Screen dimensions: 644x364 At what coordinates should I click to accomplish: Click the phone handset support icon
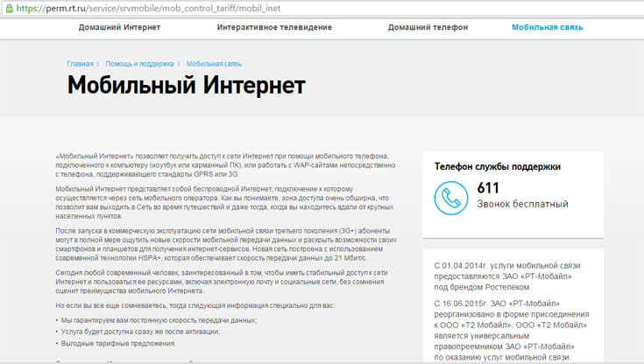[x=452, y=197]
